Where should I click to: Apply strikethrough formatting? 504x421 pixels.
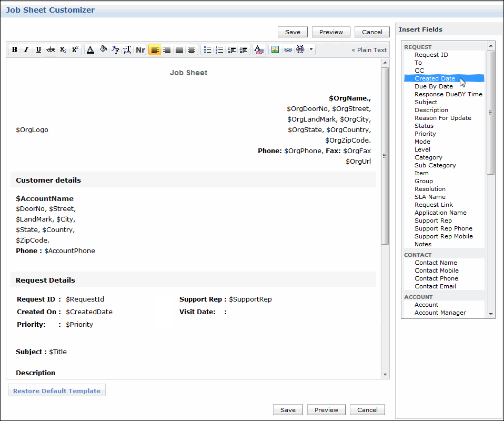[x=51, y=49]
